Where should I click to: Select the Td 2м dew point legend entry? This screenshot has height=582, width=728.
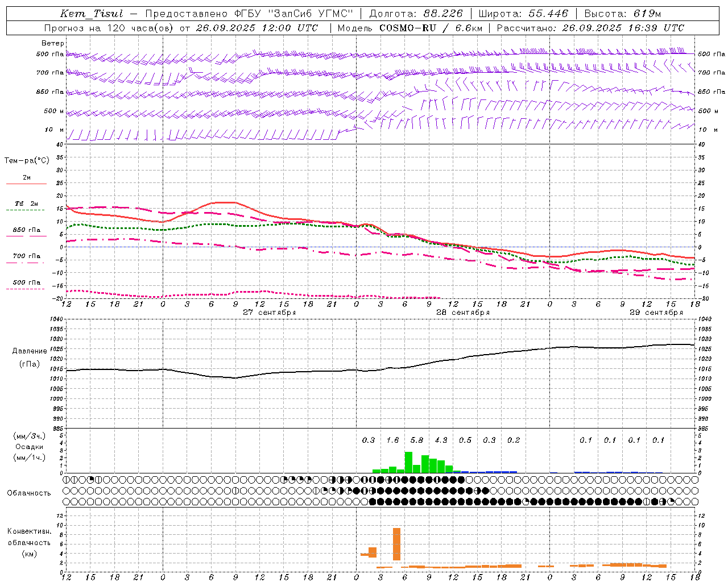pyautogui.click(x=26, y=203)
